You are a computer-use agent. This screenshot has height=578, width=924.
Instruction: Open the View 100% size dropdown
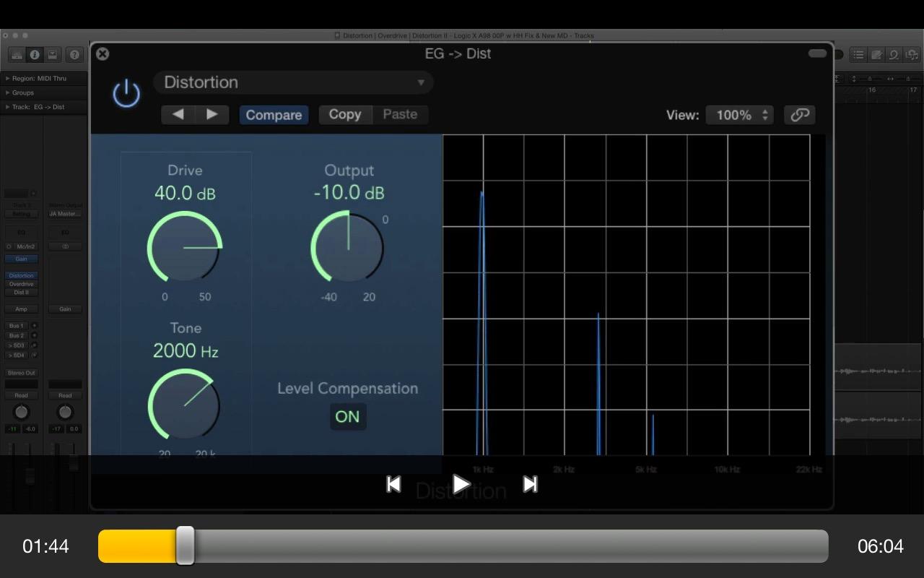pyautogui.click(x=739, y=115)
